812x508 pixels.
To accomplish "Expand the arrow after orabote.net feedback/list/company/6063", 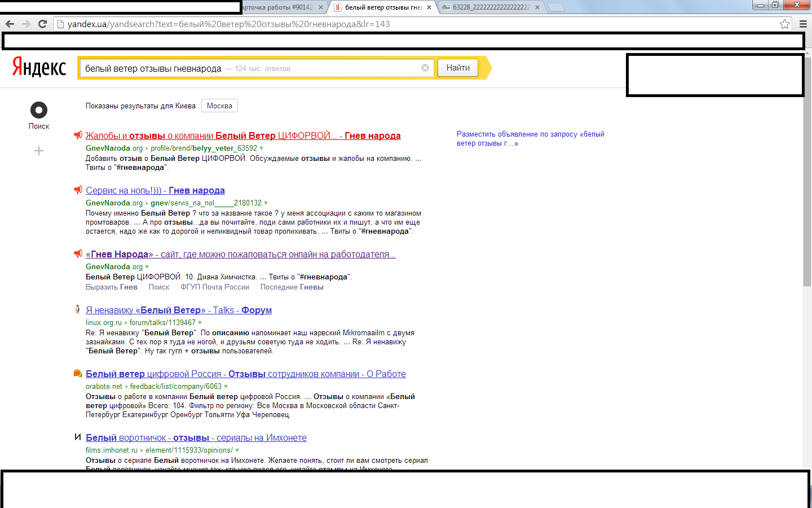I will pyautogui.click(x=226, y=387).
